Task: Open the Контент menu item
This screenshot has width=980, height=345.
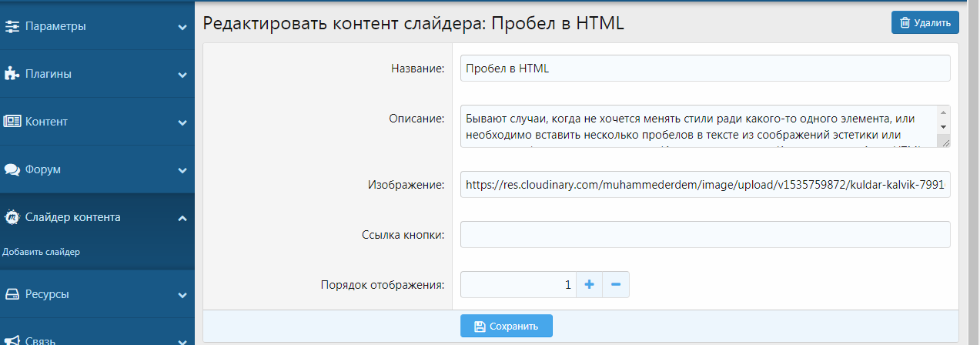Action: pos(46,122)
